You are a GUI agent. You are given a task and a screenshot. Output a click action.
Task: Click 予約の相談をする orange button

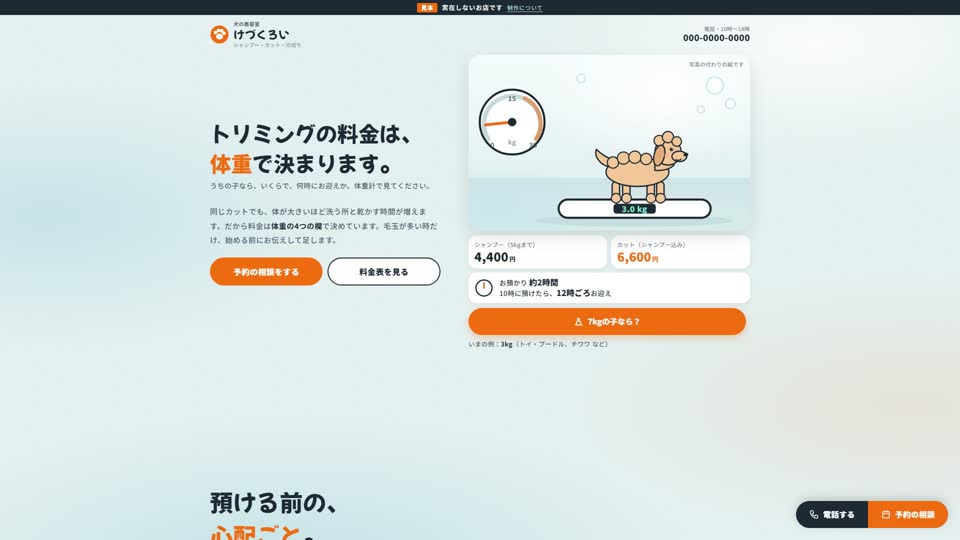tap(266, 271)
